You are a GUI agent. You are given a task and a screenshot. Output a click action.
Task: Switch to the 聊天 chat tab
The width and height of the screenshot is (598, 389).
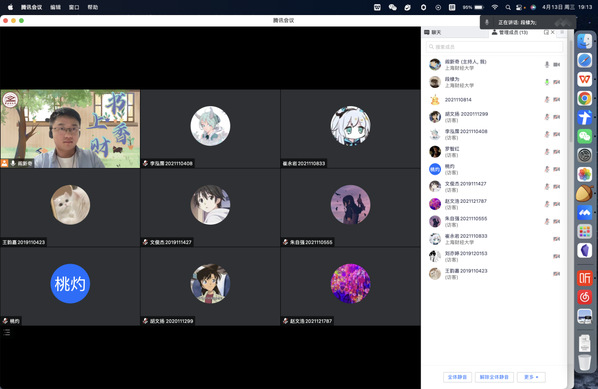pos(433,32)
